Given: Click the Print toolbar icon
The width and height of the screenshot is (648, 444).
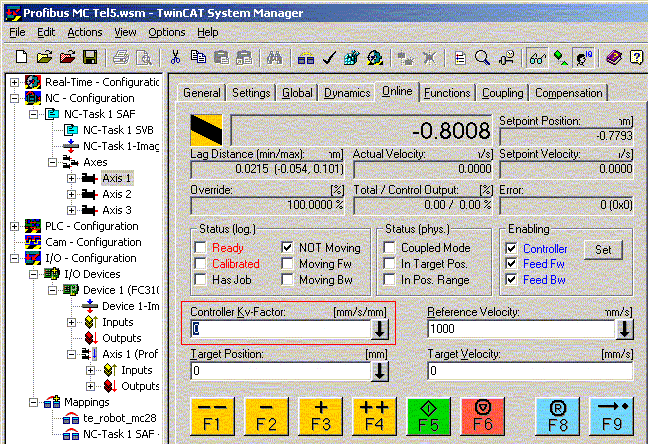Looking at the screenshot, I should (x=121, y=57).
